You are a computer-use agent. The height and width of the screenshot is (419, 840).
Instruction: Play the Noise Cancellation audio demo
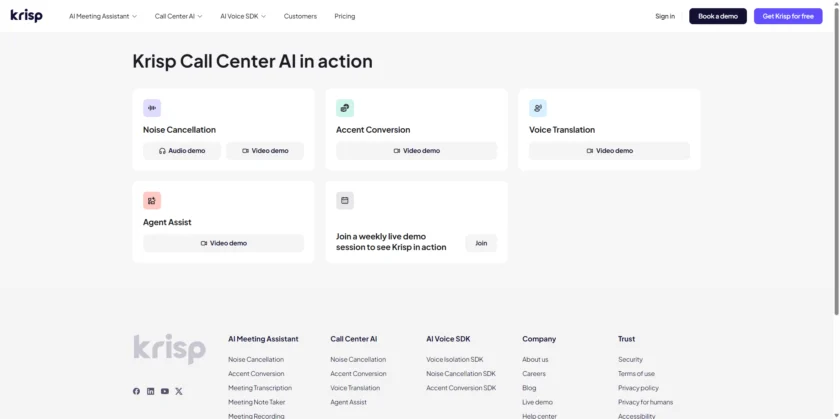coord(182,151)
